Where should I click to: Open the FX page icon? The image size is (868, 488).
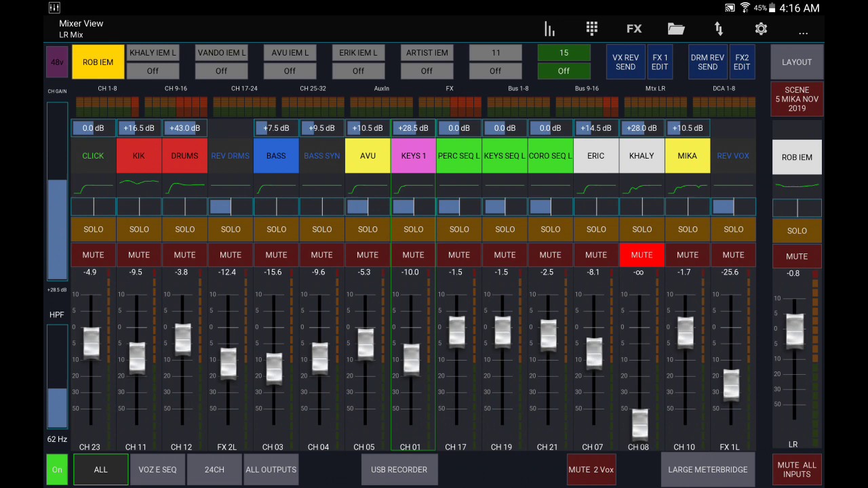(x=634, y=28)
